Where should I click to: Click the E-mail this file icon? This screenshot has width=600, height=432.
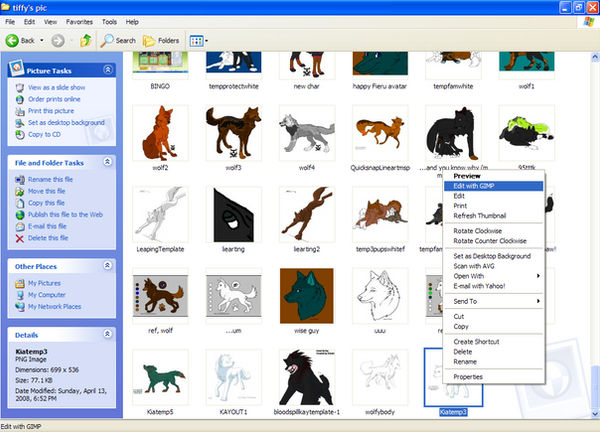(x=20, y=227)
